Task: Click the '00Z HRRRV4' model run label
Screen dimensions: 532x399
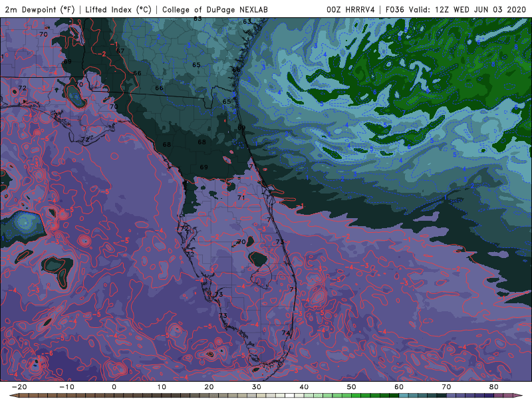Action: pyautogui.click(x=350, y=9)
